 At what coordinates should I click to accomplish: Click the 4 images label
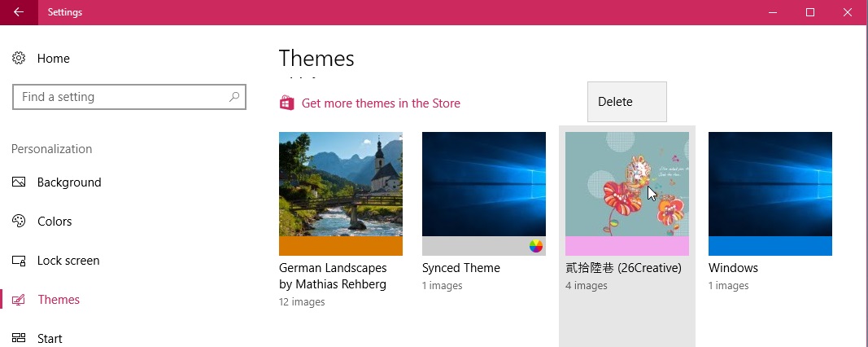pyautogui.click(x=587, y=285)
